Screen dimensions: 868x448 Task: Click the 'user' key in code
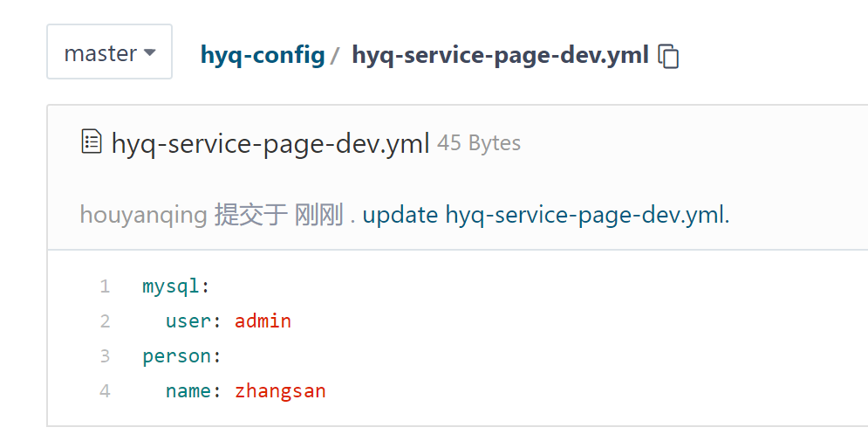tap(188, 321)
